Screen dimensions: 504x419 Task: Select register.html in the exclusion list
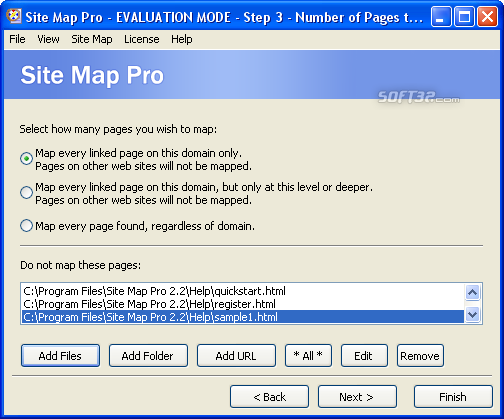(243, 304)
